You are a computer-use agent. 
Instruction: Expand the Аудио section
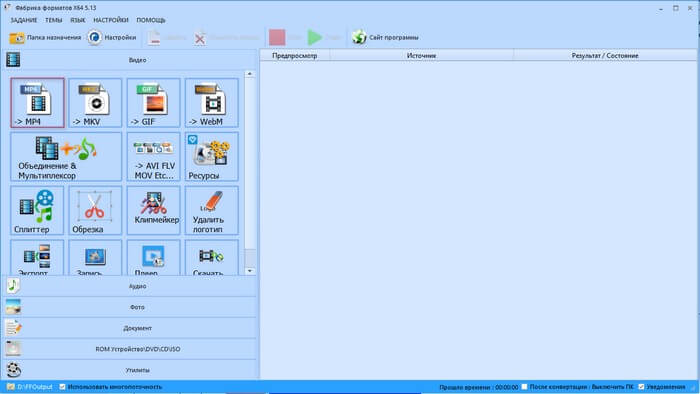click(x=130, y=286)
